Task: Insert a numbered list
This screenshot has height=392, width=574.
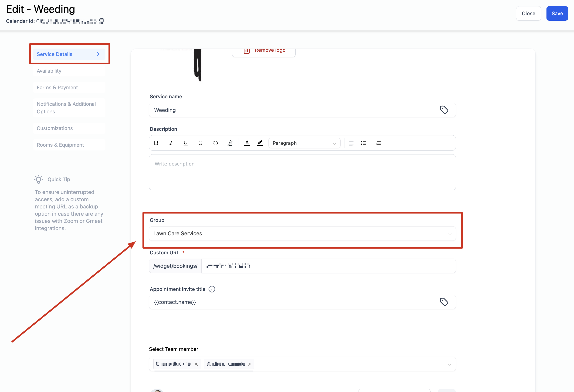Action: tap(378, 143)
